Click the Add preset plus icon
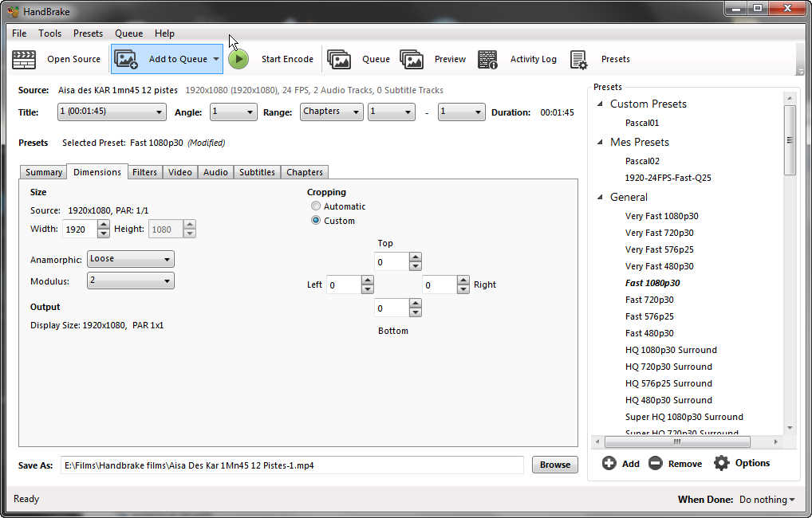The image size is (812, 518). pyautogui.click(x=609, y=463)
